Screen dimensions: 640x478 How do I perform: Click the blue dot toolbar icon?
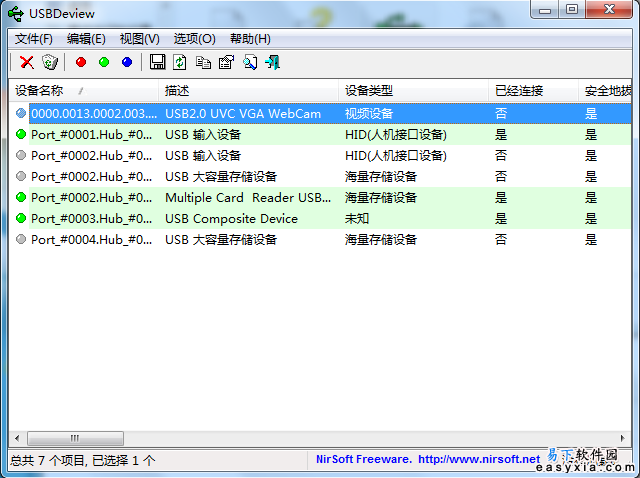click(x=127, y=62)
